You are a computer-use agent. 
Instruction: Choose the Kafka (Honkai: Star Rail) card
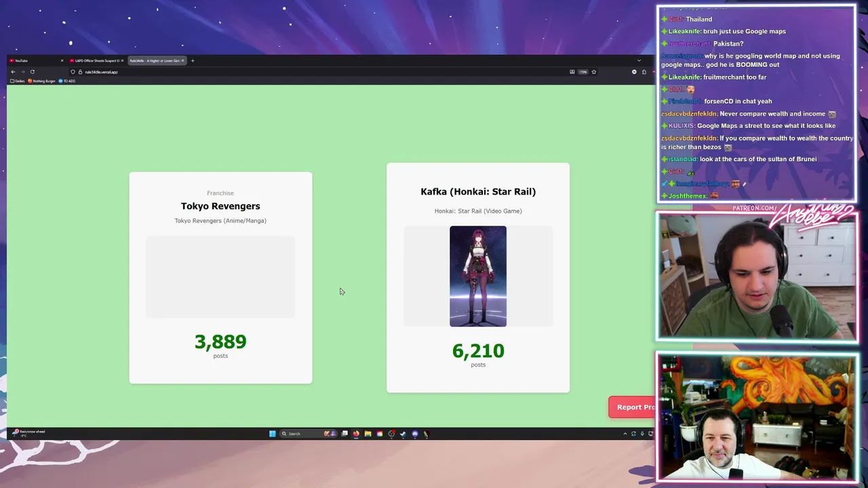pyautogui.click(x=478, y=278)
